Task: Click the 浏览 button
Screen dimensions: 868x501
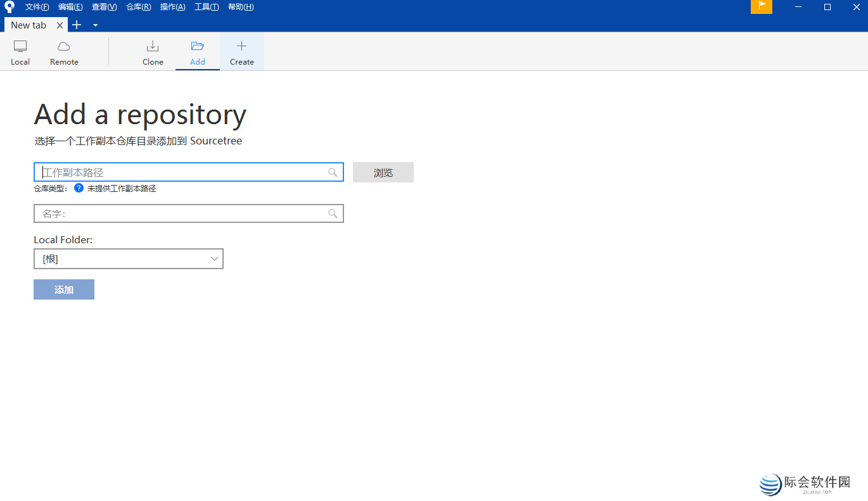Action: tap(383, 172)
